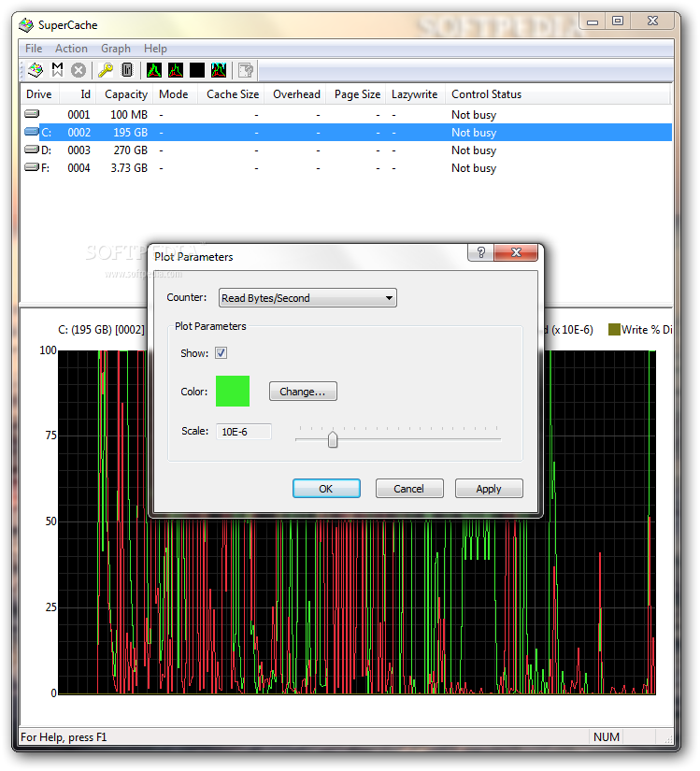Click the Apply button
Screen dimensions: 700x771
[x=489, y=488]
